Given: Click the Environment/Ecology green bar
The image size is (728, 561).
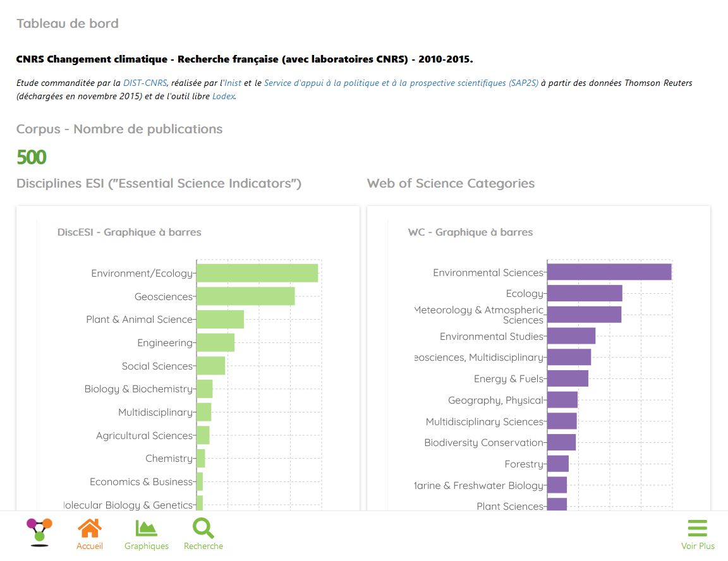Looking at the screenshot, I should tap(257, 273).
